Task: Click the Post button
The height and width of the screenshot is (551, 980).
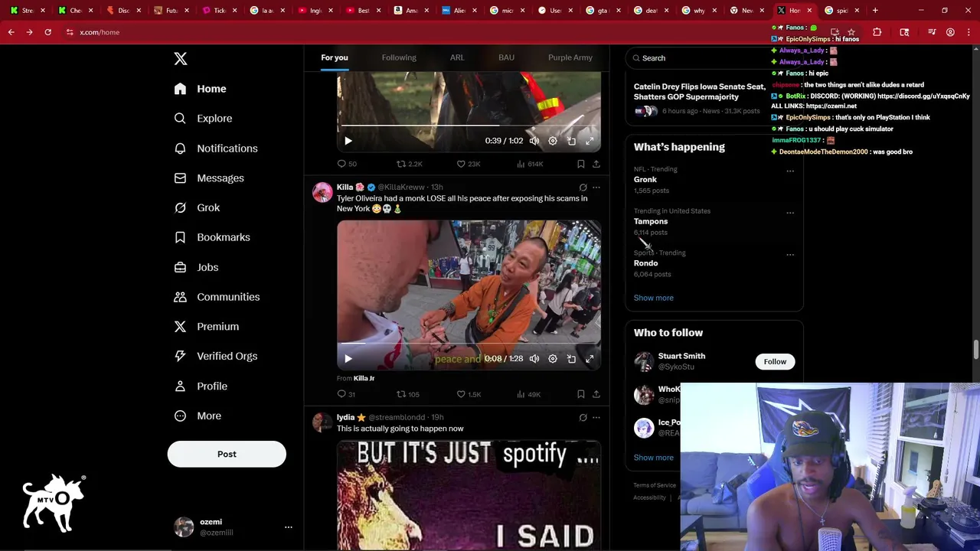Action: pyautogui.click(x=227, y=454)
